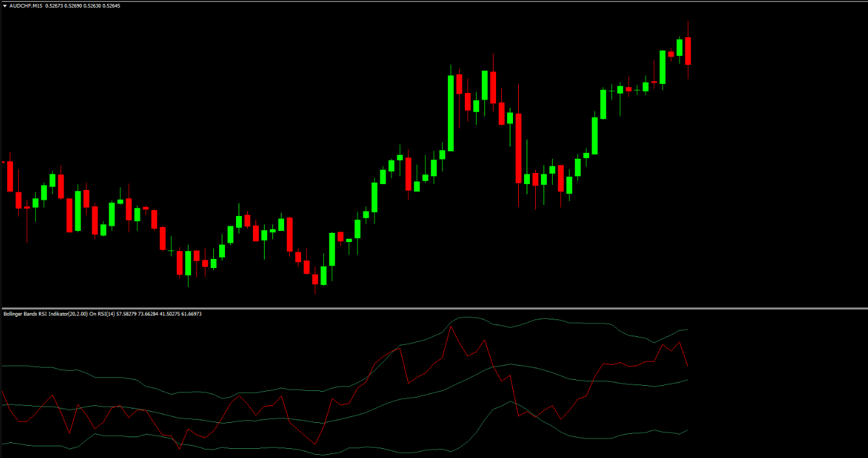Click the first red candle at far left
The width and height of the screenshot is (868, 458).
[x=10, y=176]
